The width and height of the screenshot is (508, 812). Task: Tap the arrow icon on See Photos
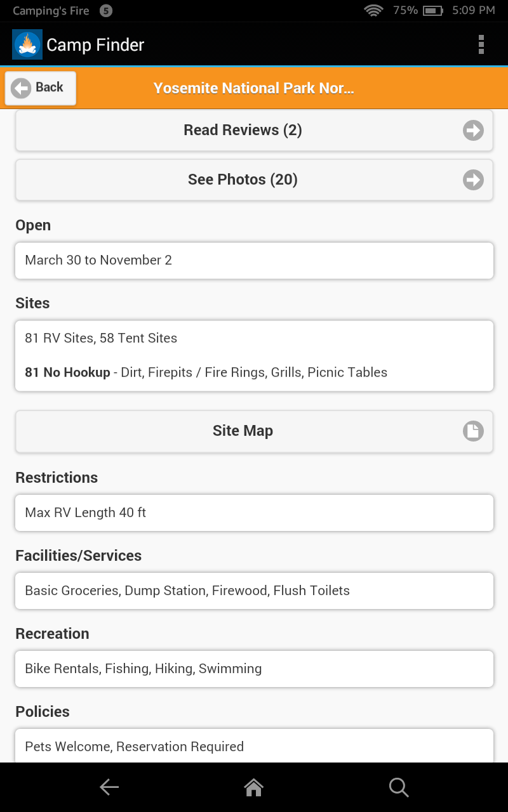473,180
